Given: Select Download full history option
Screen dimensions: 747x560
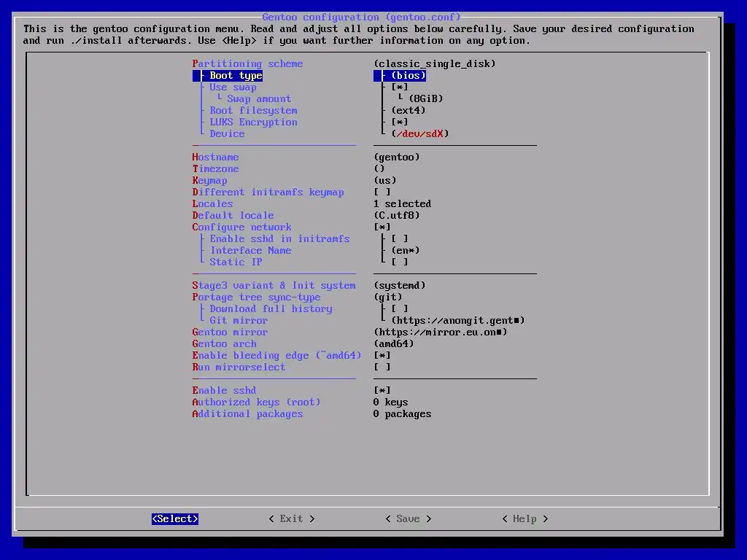Looking at the screenshot, I should 271,308.
